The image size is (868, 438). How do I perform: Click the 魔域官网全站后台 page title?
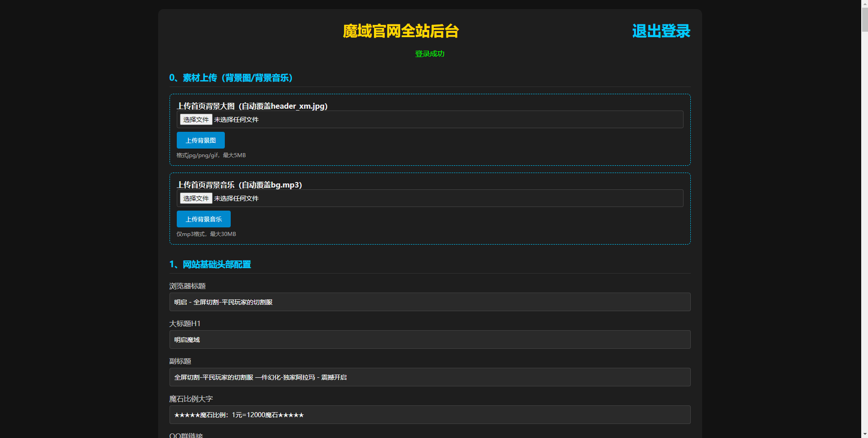(401, 31)
